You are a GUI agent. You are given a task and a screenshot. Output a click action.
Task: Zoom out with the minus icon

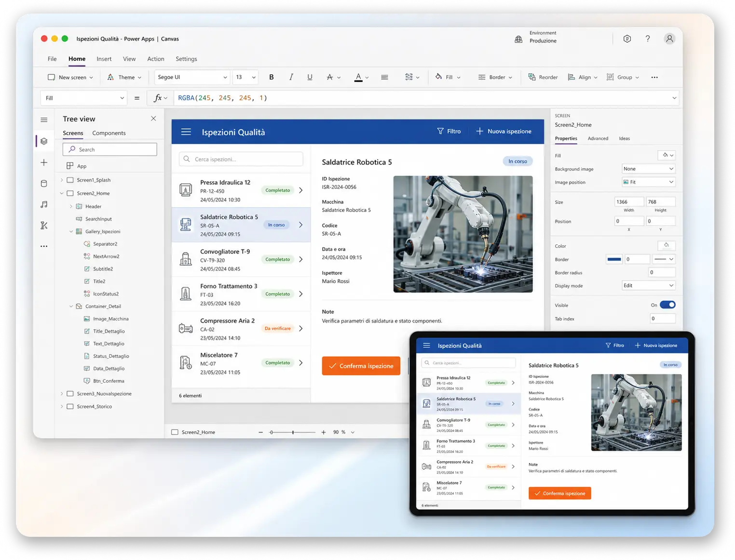[260, 432]
